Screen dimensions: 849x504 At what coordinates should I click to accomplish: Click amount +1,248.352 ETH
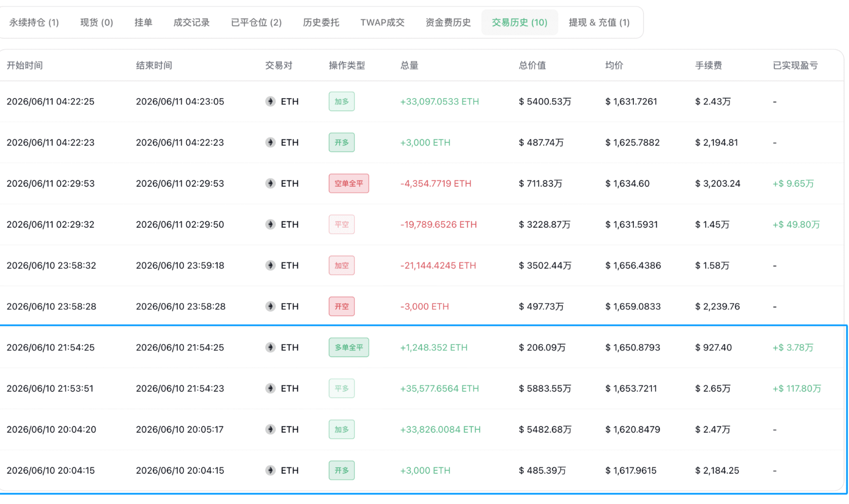coord(434,348)
